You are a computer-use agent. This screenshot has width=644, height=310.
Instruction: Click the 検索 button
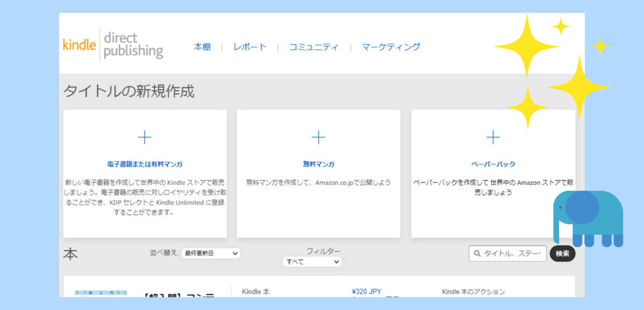(562, 254)
